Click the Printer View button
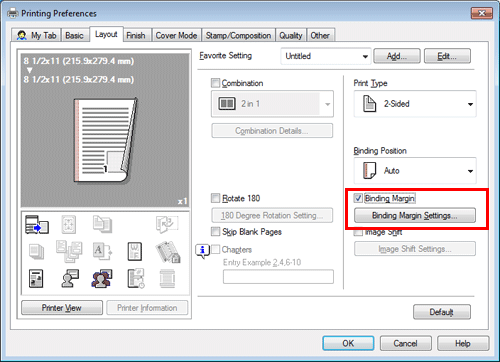Image resolution: width=500 pixels, height=362 pixels. pyautogui.click(x=62, y=308)
